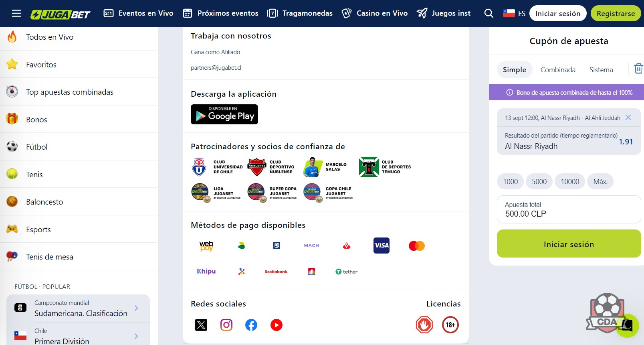Select the 5000 stake chip
This screenshot has width=644, height=345.
(x=539, y=182)
